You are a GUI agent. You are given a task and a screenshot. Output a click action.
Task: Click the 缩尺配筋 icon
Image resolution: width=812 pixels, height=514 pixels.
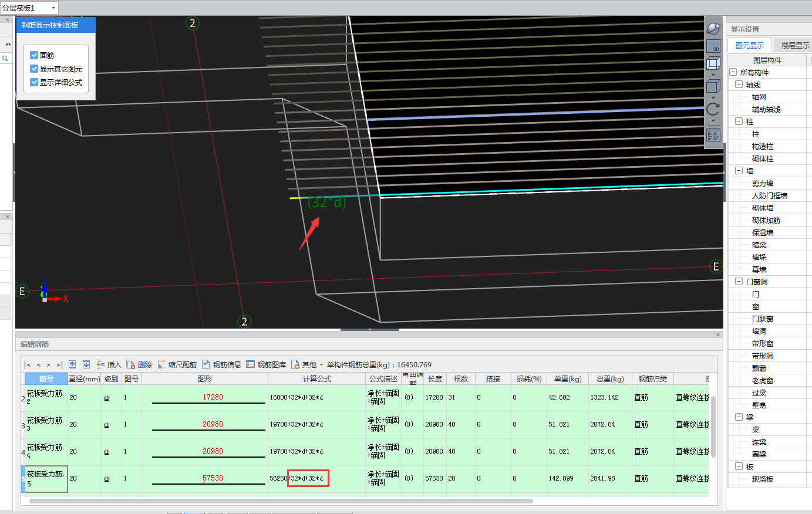(x=161, y=364)
